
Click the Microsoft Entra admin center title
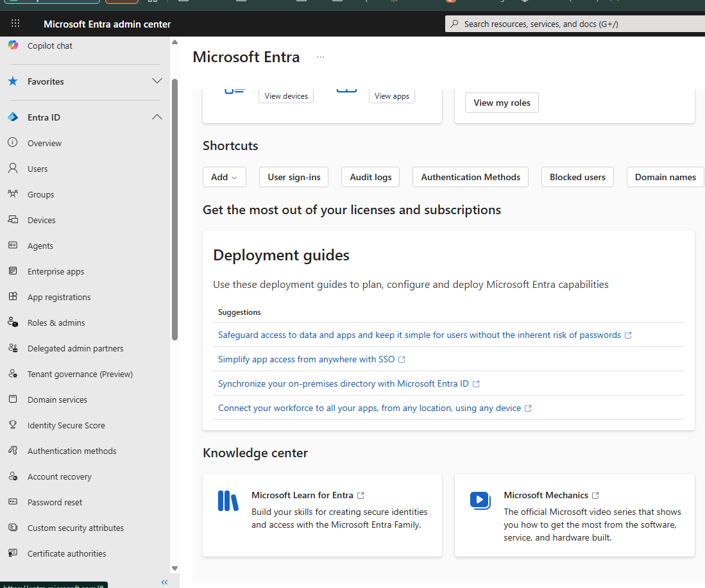coord(107,24)
